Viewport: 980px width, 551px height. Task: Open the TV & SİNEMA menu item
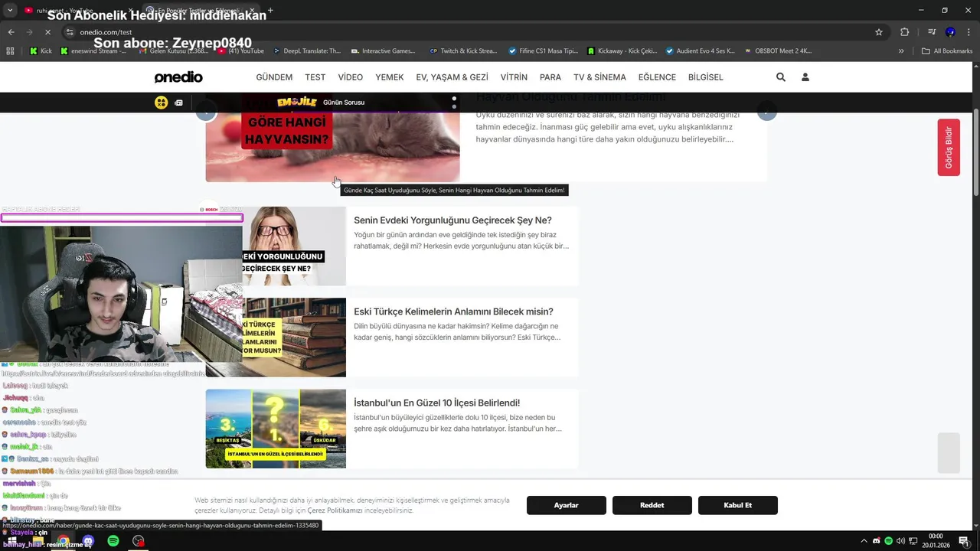click(599, 77)
